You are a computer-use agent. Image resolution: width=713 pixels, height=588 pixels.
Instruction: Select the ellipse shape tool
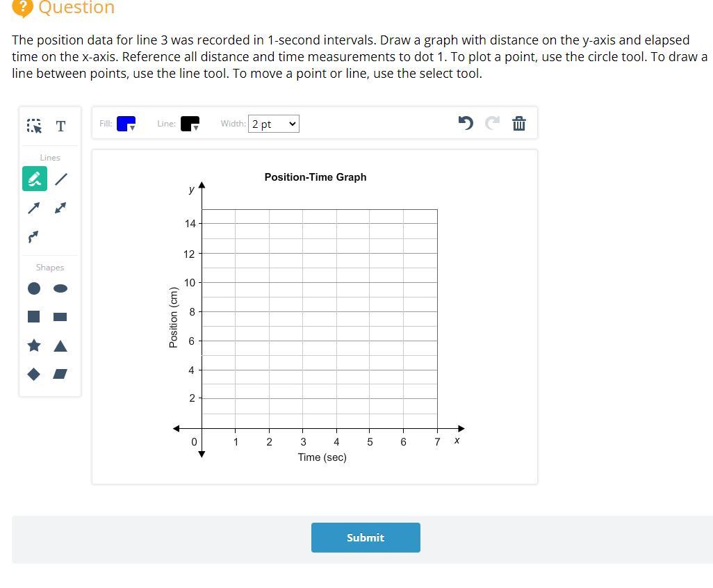point(61,288)
